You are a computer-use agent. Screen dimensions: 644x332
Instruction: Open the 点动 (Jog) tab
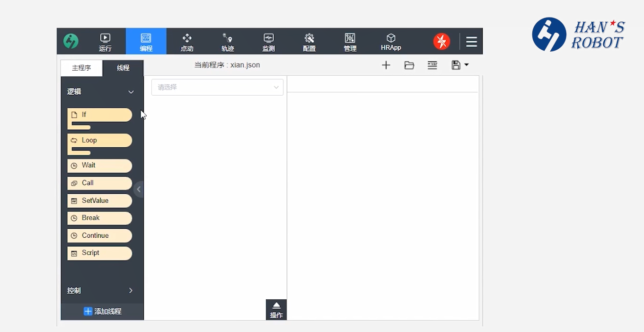pos(187,42)
